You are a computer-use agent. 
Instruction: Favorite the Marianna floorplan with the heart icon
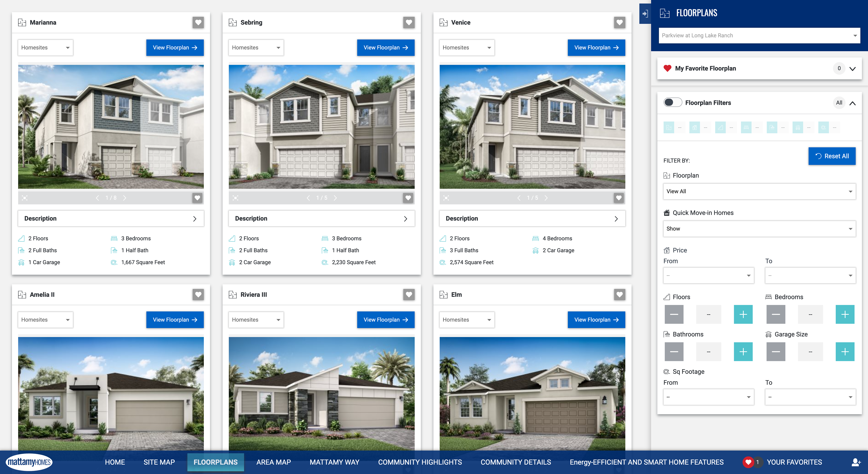[x=198, y=23]
